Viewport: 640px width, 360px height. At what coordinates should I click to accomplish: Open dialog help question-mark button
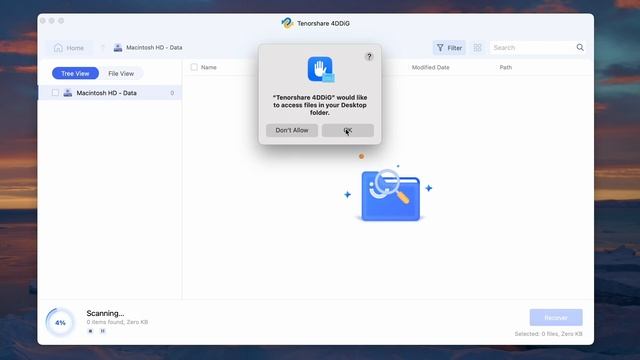369,57
